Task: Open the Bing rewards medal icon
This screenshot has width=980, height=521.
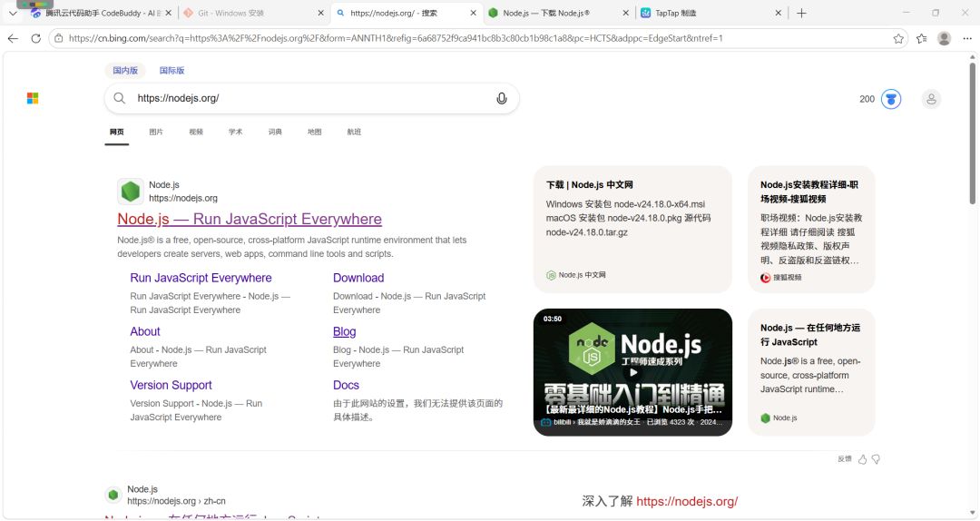Action: point(891,99)
